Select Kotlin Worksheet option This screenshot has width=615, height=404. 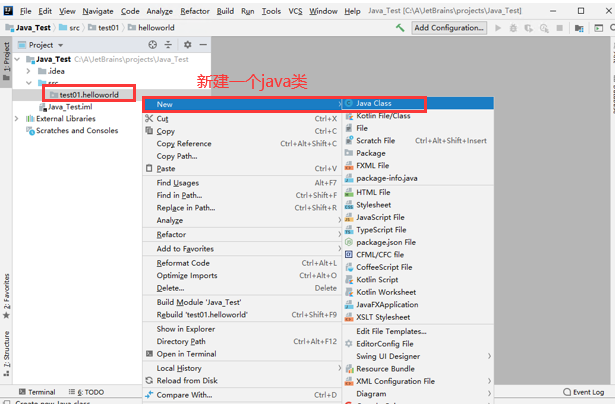click(418, 292)
